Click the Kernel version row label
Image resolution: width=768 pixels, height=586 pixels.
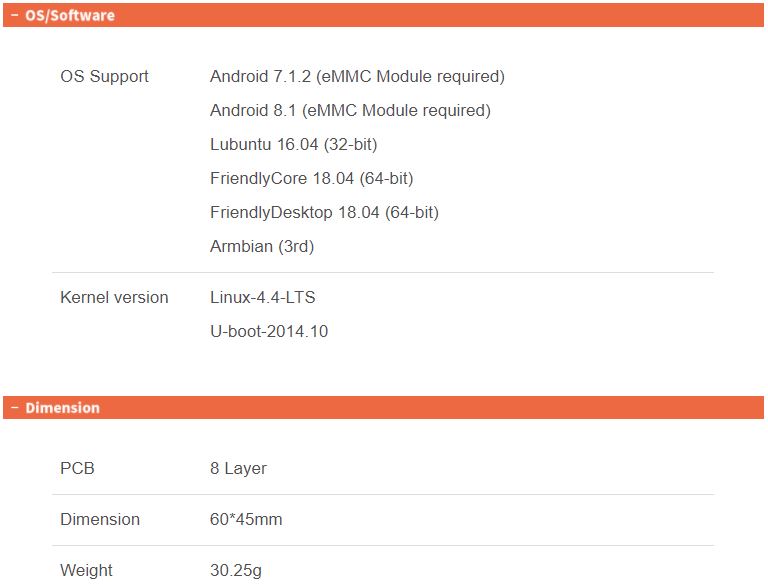(114, 297)
